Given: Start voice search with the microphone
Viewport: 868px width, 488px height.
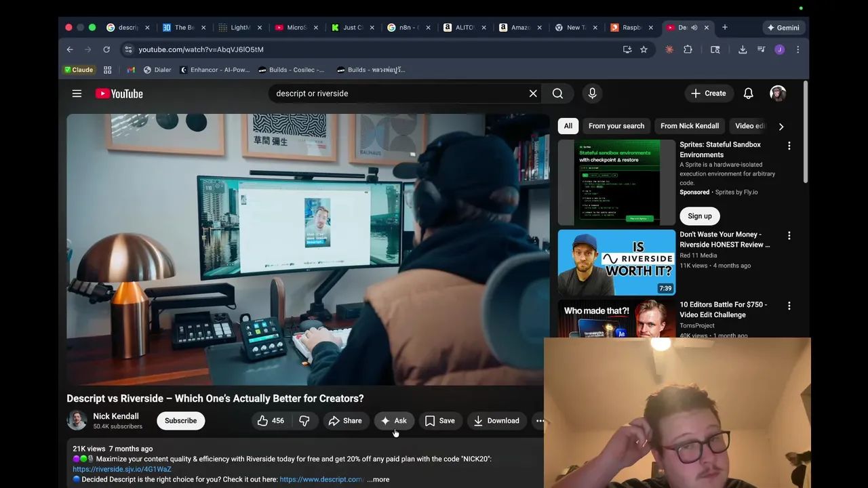Looking at the screenshot, I should click(592, 94).
